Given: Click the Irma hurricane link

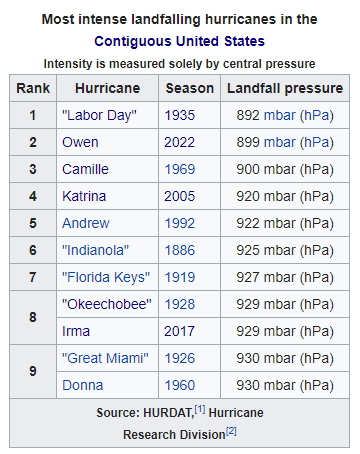Looking at the screenshot, I should pos(76,331).
